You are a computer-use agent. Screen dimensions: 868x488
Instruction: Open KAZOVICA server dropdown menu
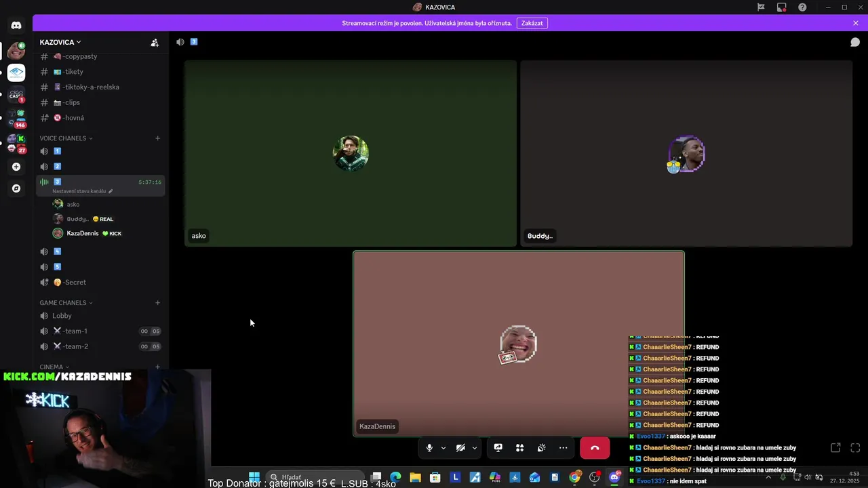[60, 42]
